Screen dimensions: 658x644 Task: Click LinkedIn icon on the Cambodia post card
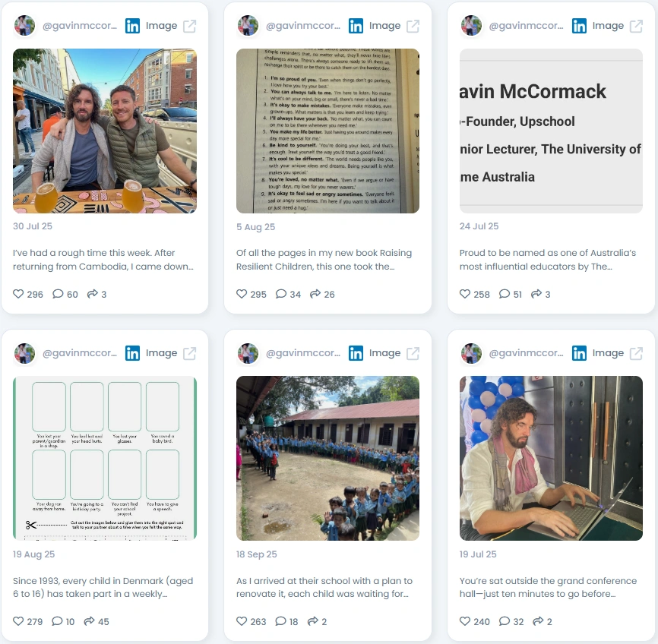[133, 26]
